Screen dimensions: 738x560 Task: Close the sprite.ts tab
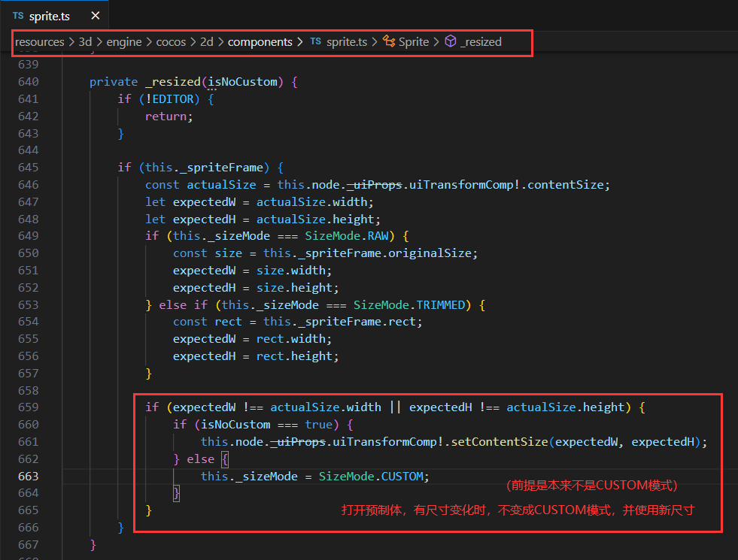click(96, 16)
